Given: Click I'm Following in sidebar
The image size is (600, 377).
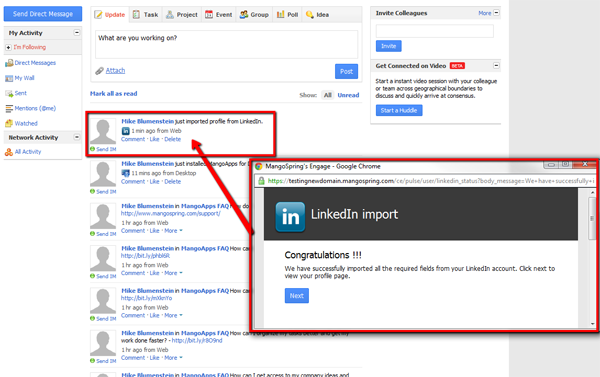Looking at the screenshot, I should [x=30, y=47].
